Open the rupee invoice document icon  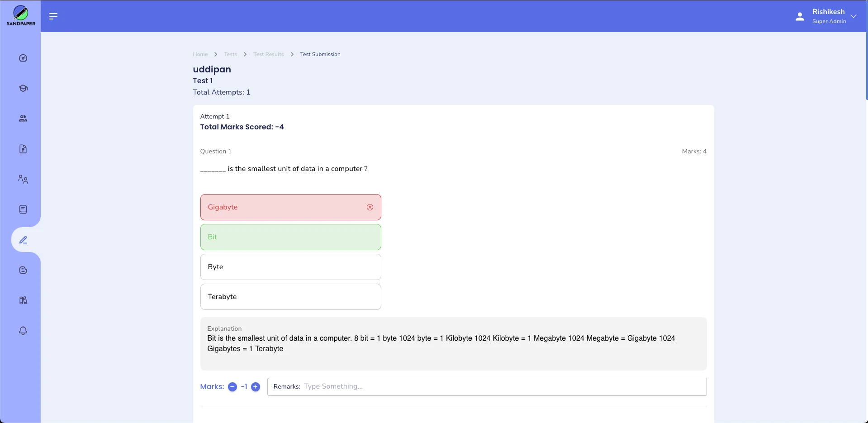click(23, 149)
